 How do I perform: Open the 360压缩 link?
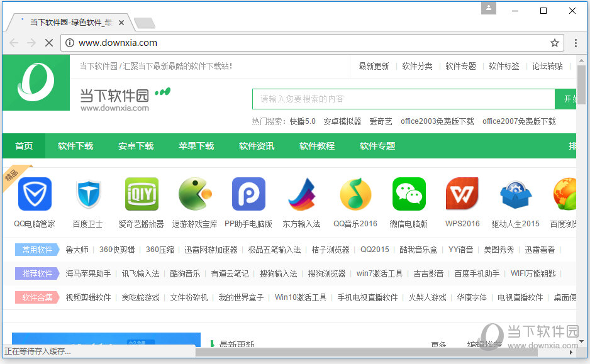[160, 250]
